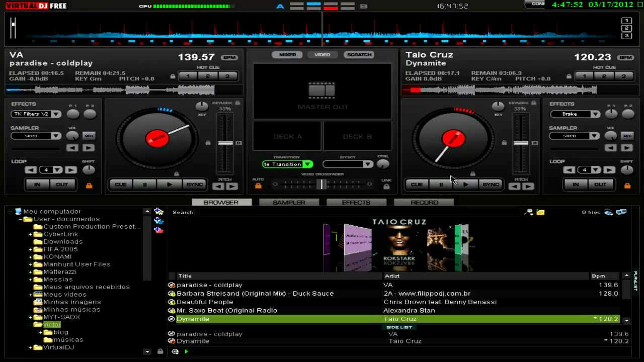
Task: Trigger hot cue 2 on left deck
Action: (x=208, y=76)
